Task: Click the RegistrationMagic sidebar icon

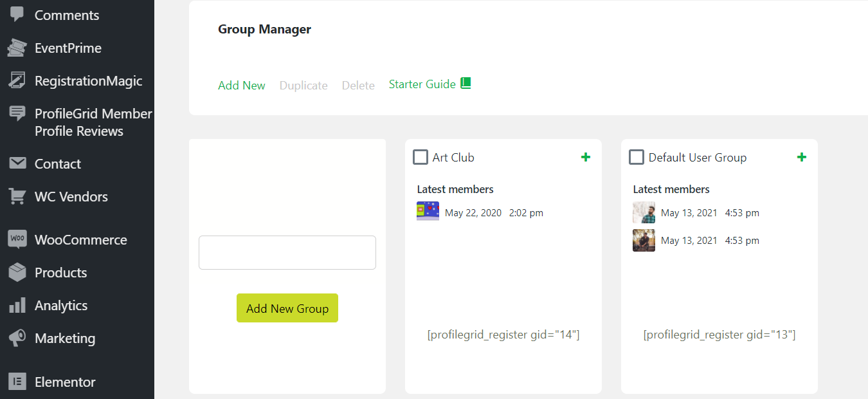Action: pos(18,80)
